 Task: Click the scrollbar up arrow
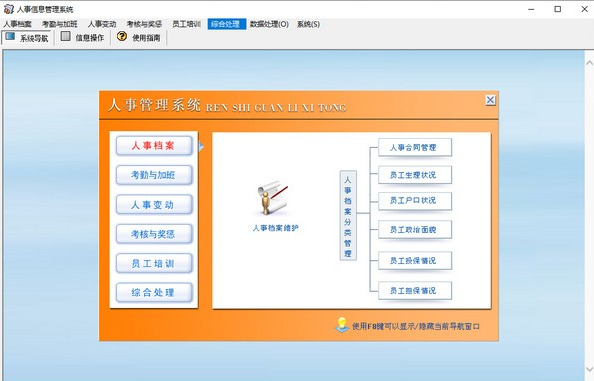tap(589, 63)
